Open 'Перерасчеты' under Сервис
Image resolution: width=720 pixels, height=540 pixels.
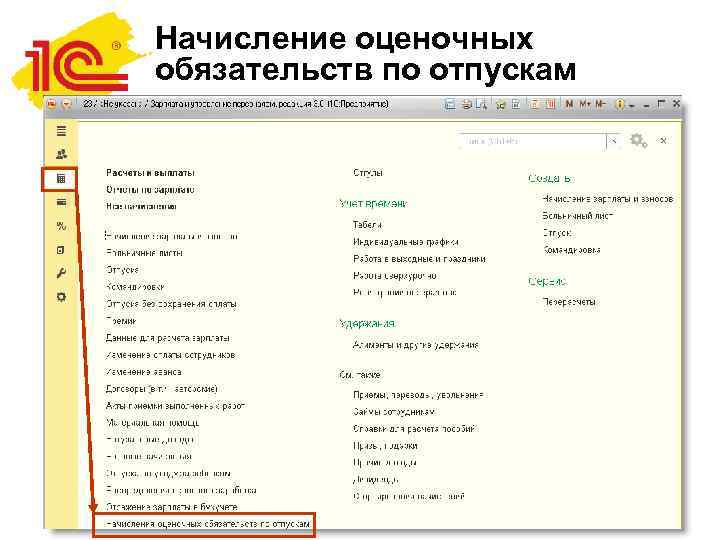coord(569,302)
